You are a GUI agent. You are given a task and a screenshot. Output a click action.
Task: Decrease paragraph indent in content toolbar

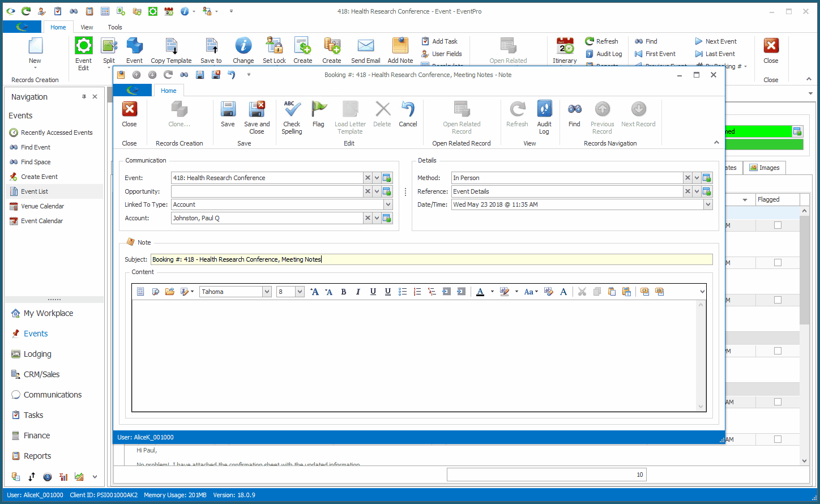pyautogui.click(x=447, y=292)
